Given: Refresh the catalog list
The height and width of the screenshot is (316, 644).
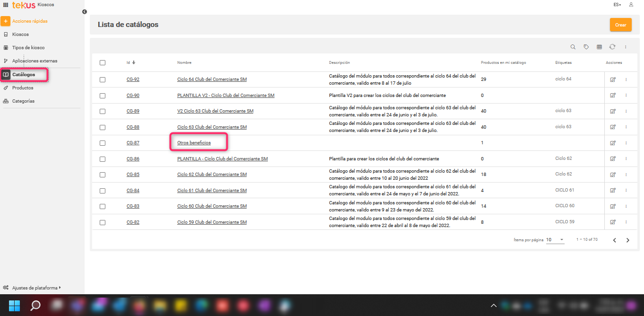Looking at the screenshot, I should [612, 47].
